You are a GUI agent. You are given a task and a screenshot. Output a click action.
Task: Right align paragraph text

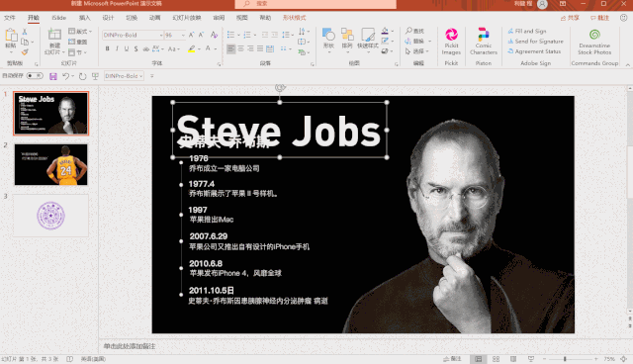click(x=250, y=48)
